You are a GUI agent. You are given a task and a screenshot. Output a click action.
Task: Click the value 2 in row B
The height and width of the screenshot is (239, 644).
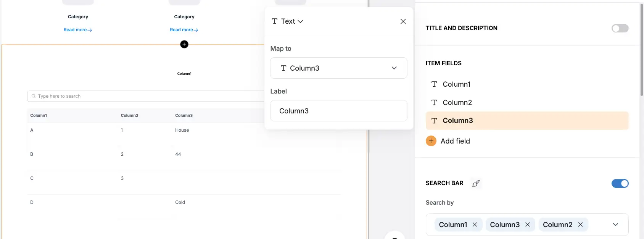[122, 154]
